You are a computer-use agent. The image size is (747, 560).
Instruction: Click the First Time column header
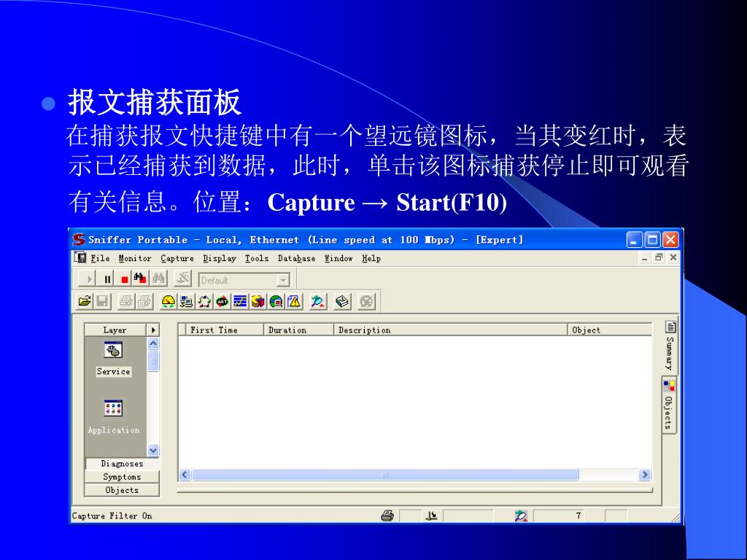pos(224,330)
